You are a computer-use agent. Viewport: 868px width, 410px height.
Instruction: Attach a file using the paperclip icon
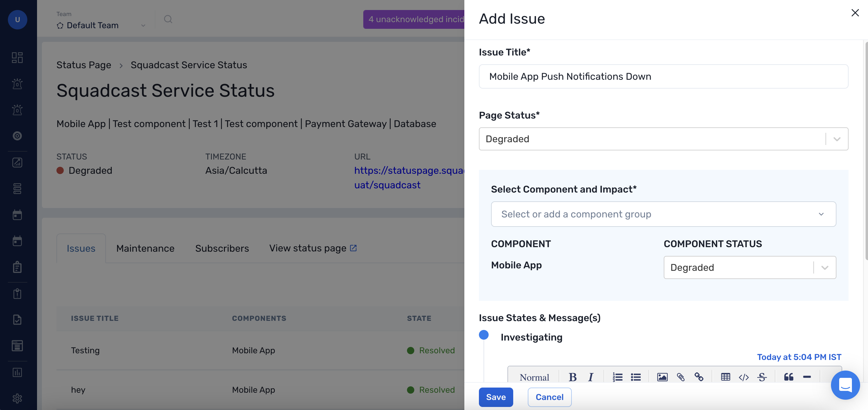(x=681, y=377)
